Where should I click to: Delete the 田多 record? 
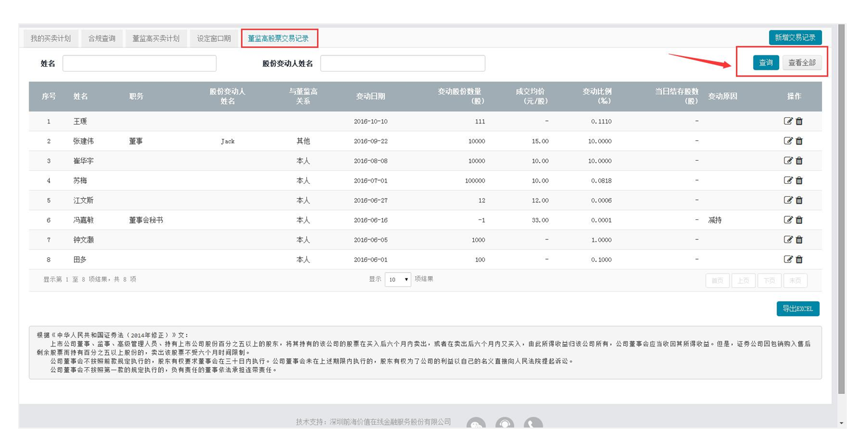pos(800,259)
